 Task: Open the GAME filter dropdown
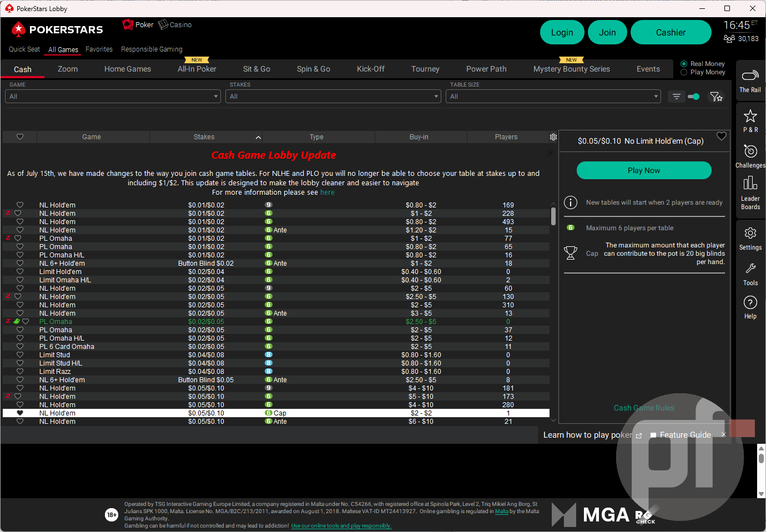point(113,97)
